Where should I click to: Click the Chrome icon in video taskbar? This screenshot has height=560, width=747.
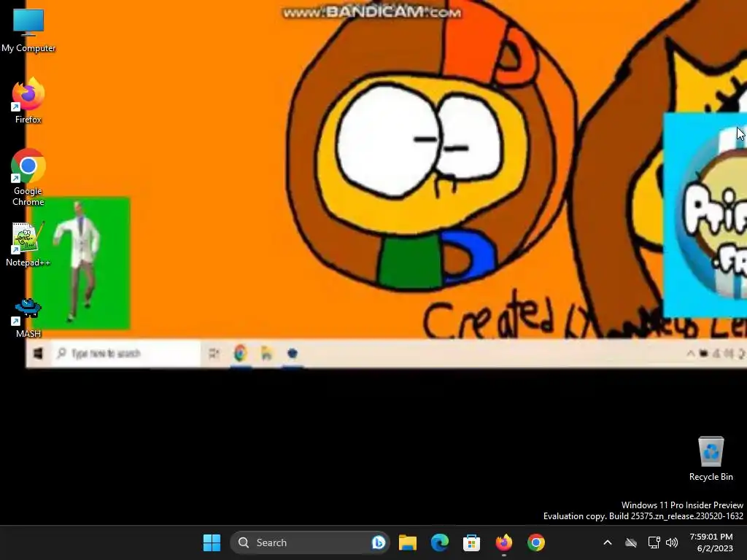click(x=241, y=354)
